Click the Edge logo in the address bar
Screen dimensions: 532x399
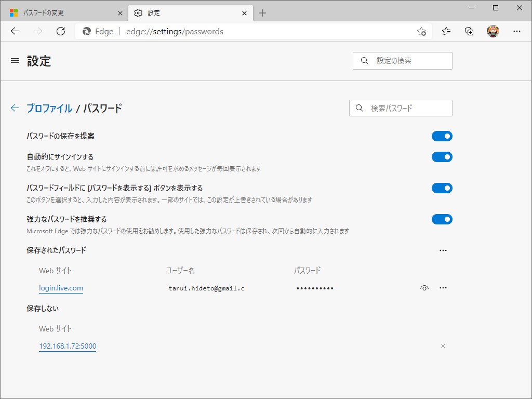coord(86,31)
